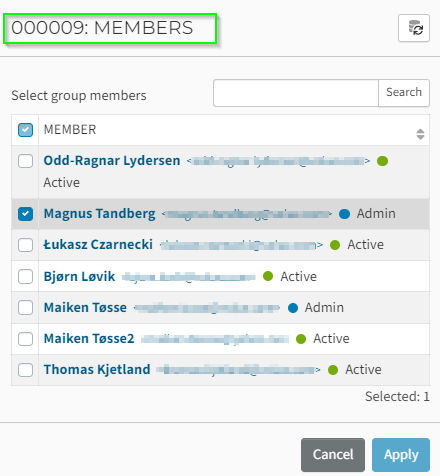Sort the MEMBER column using sort arrows

pyautogui.click(x=420, y=134)
